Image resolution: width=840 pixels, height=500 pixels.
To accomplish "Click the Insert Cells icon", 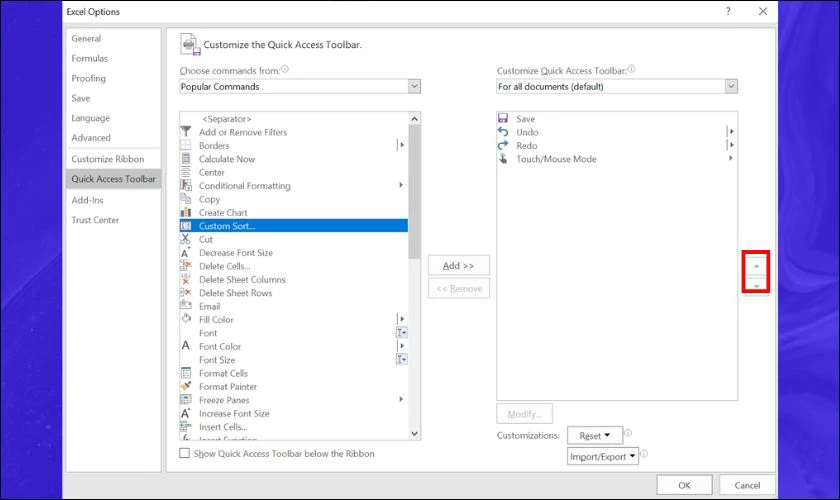I will (186, 427).
